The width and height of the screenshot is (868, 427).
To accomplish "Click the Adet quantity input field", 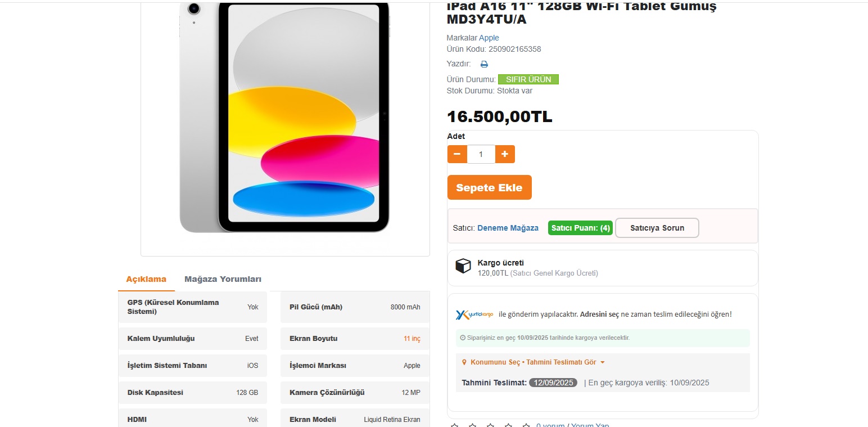I will tap(481, 154).
